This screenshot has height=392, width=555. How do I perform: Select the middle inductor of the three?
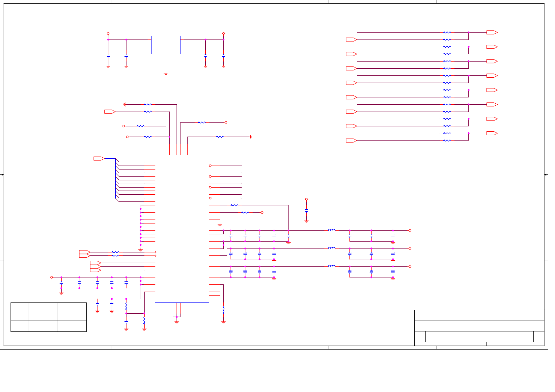pos(332,248)
